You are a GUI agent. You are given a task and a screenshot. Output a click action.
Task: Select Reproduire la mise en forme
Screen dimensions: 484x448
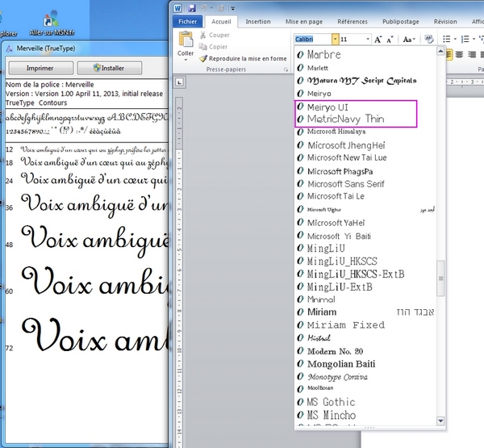point(243,58)
